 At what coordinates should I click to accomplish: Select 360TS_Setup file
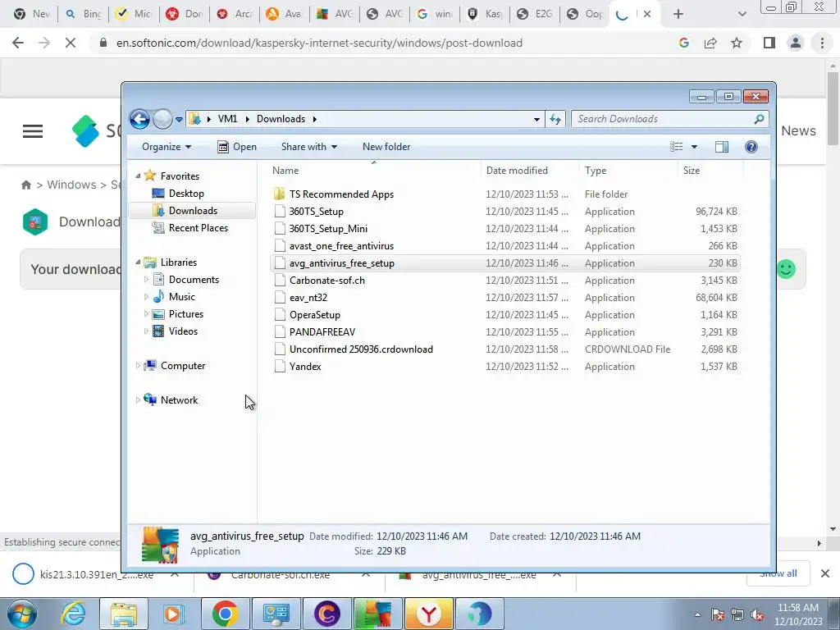click(x=316, y=211)
